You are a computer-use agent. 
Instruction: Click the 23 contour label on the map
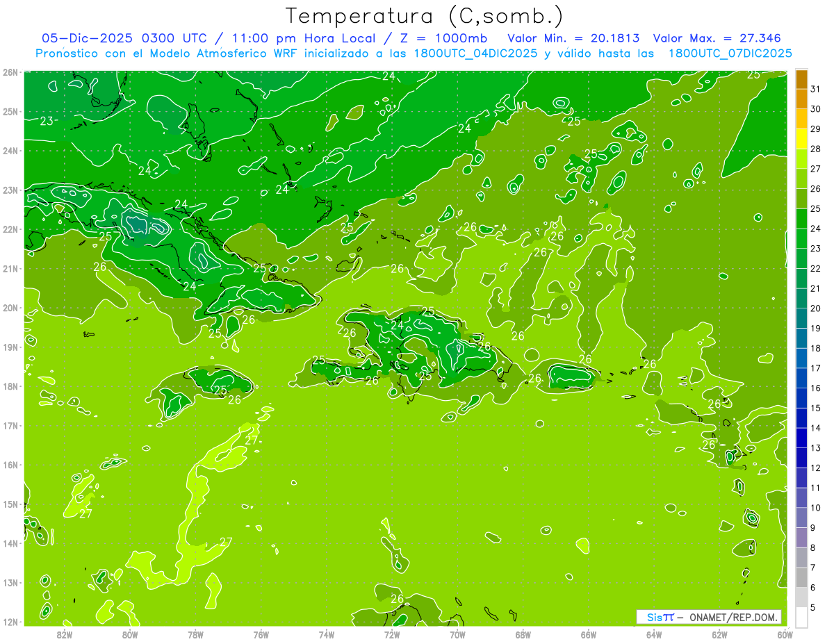pos(47,121)
